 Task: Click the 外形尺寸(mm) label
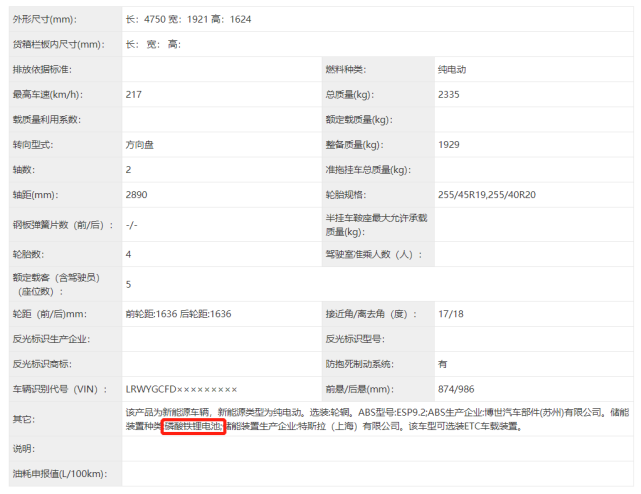click(x=45, y=19)
